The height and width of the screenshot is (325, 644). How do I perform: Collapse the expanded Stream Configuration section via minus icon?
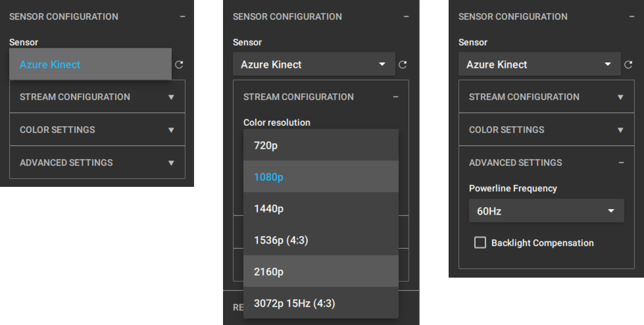(396, 97)
